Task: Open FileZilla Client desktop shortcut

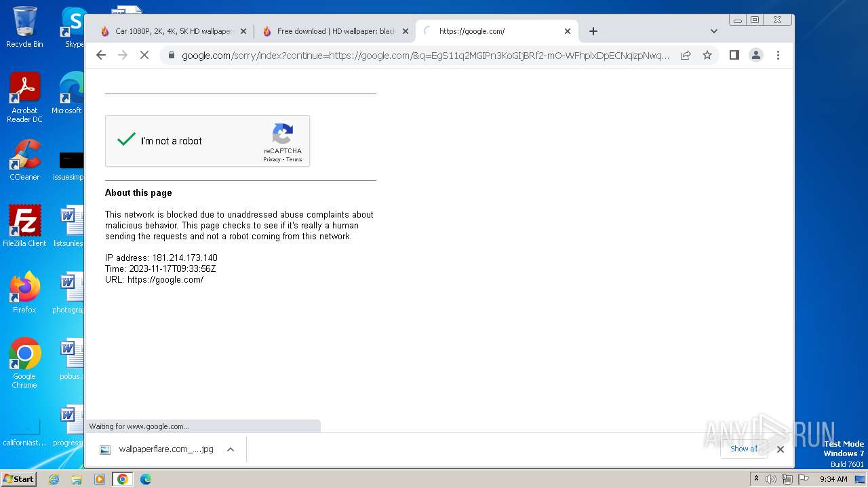Action: [24, 226]
